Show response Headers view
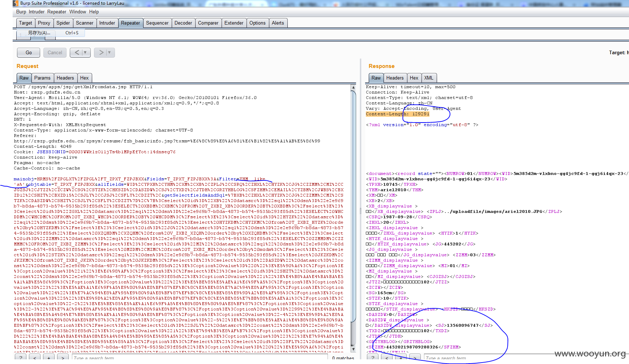 tap(395, 78)
